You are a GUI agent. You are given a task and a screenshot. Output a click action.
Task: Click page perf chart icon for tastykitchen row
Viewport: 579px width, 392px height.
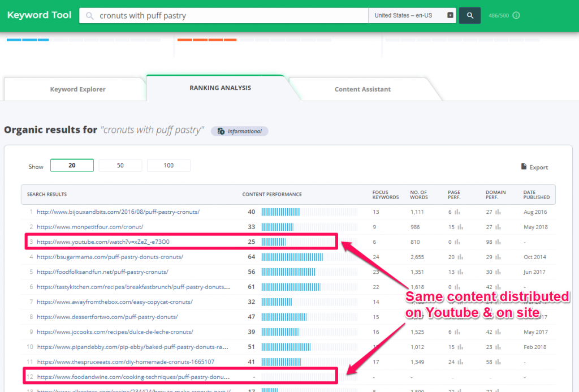[457, 287]
